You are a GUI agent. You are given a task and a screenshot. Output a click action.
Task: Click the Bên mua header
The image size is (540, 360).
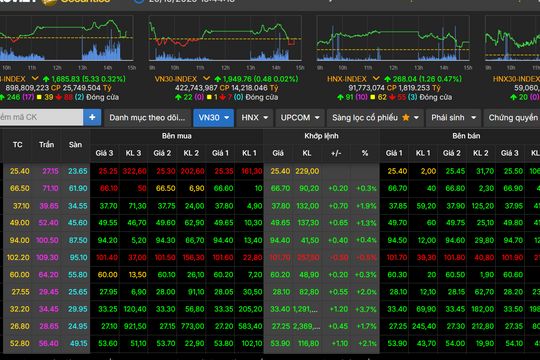177,136
